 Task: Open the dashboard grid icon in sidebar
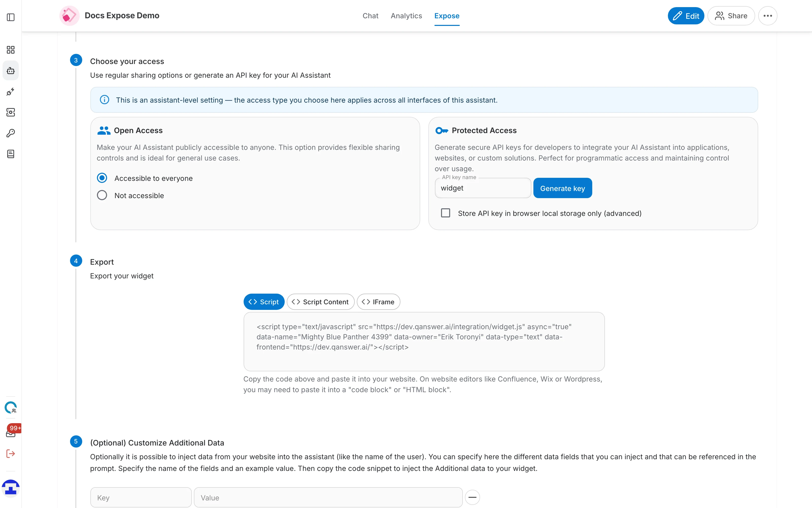[11, 50]
